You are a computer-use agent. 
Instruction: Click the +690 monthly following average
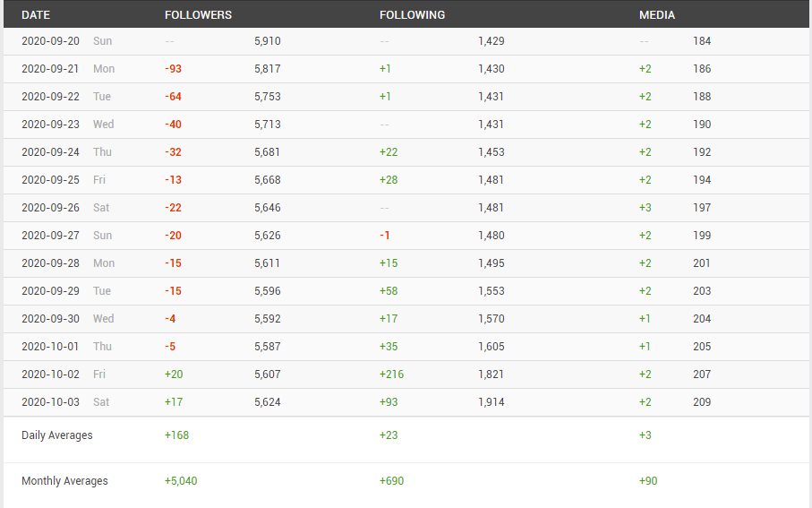tap(391, 481)
